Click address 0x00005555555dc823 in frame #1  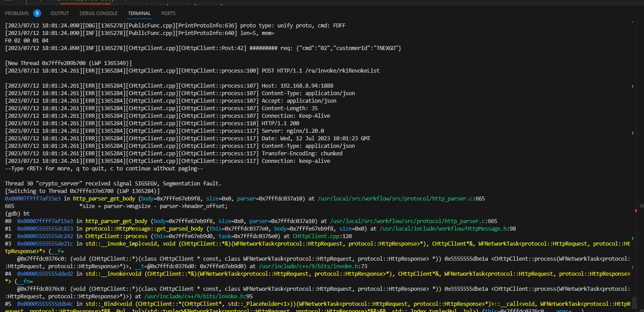click(x=45, y=228)
